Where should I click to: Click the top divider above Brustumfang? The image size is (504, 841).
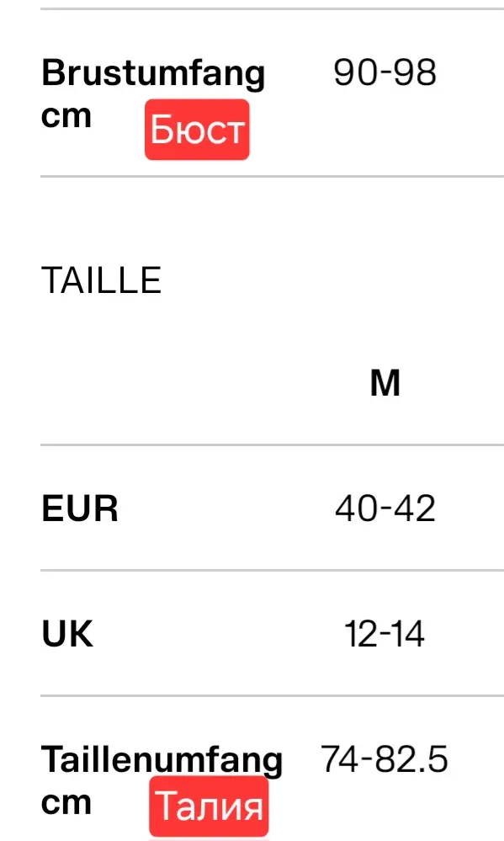coord(273,8)
